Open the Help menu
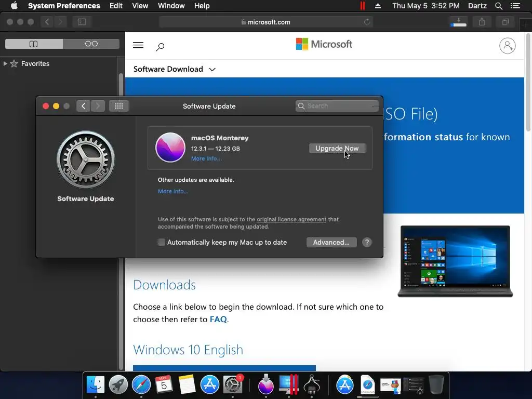Image resolution: width=532 pixels, height=399 pixels. 202,6
